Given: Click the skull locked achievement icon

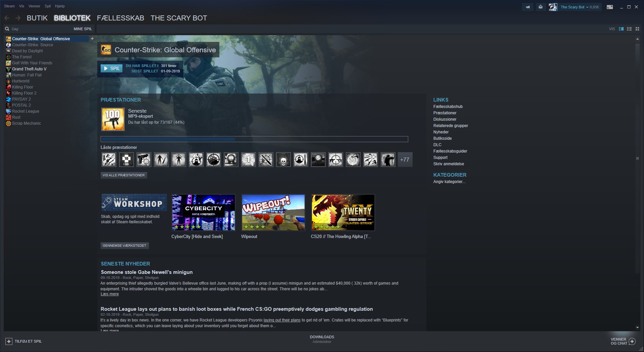Looking at the screenshot, I should [x=283, y=160].
